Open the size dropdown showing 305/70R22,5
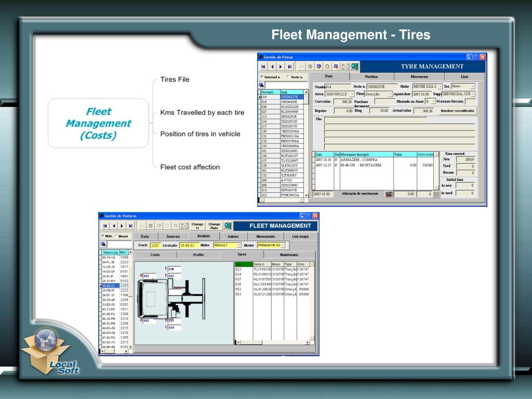This screenshot has height=399, width=532. (352, 94)
